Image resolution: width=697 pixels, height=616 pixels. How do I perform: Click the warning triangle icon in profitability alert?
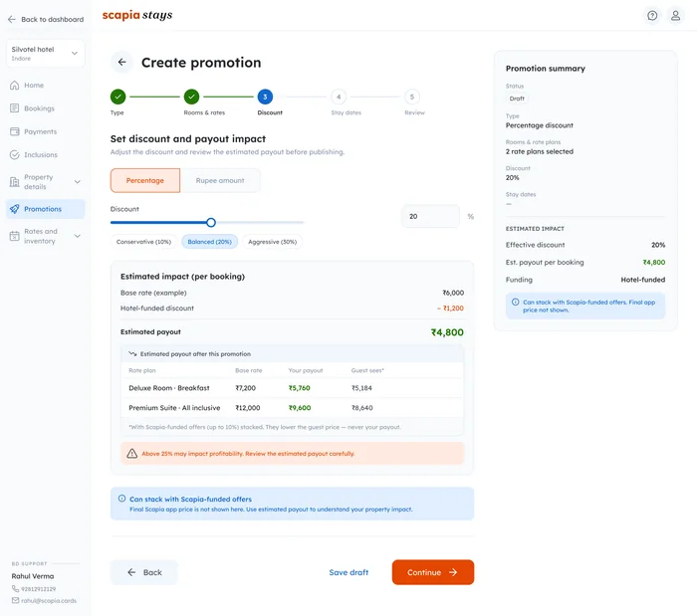[x=132, y=454]
